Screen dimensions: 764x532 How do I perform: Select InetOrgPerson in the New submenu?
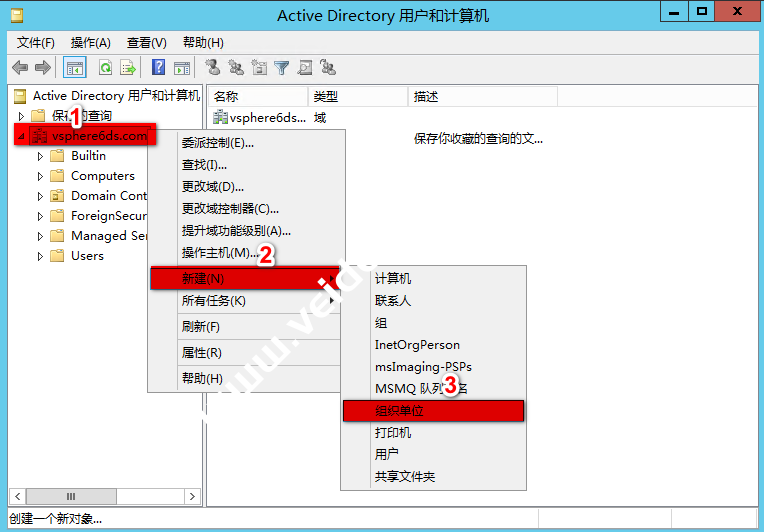[434, 344]
